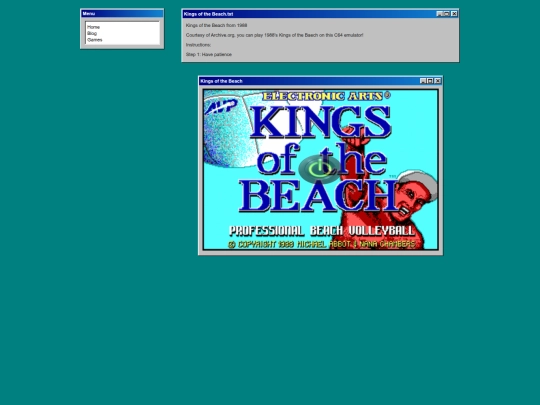Click the Kings of the Beach game thumbnail

(321, 169)
